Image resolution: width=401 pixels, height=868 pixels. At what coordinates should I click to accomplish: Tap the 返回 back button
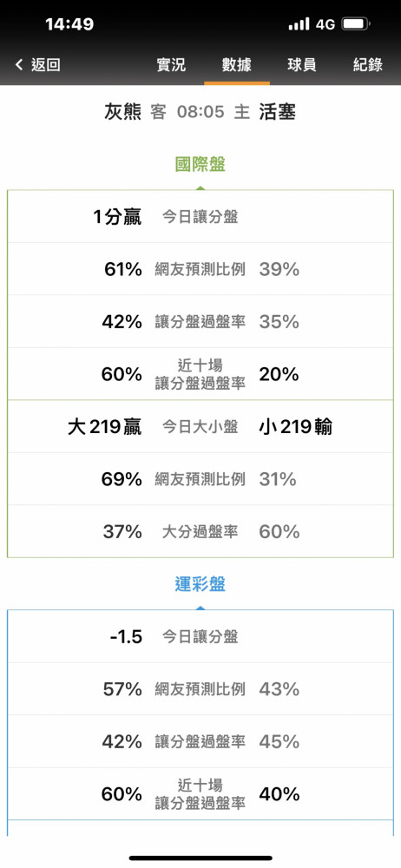coord(45,65)
